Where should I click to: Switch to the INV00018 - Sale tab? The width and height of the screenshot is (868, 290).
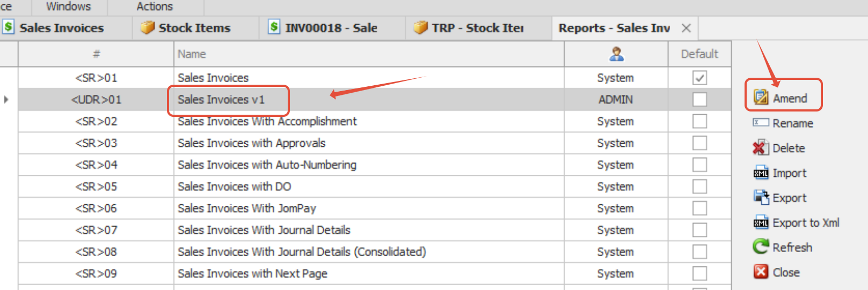(331, 28)
